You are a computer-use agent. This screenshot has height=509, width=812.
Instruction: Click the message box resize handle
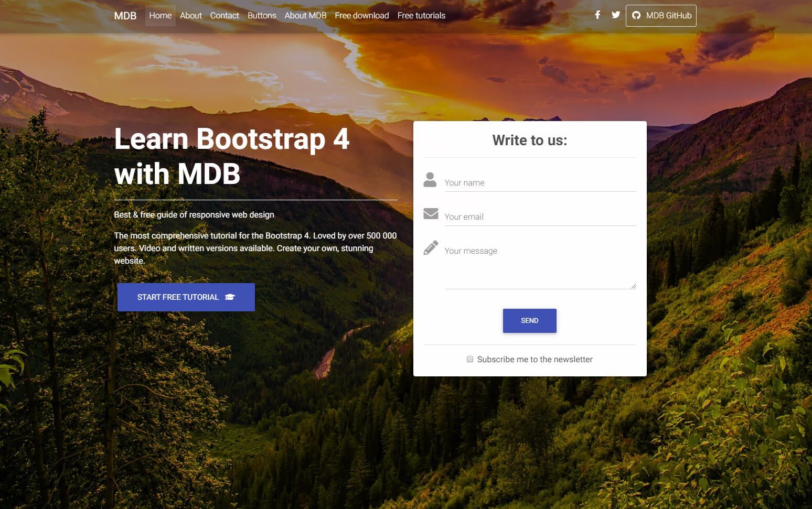click(633, 286)
